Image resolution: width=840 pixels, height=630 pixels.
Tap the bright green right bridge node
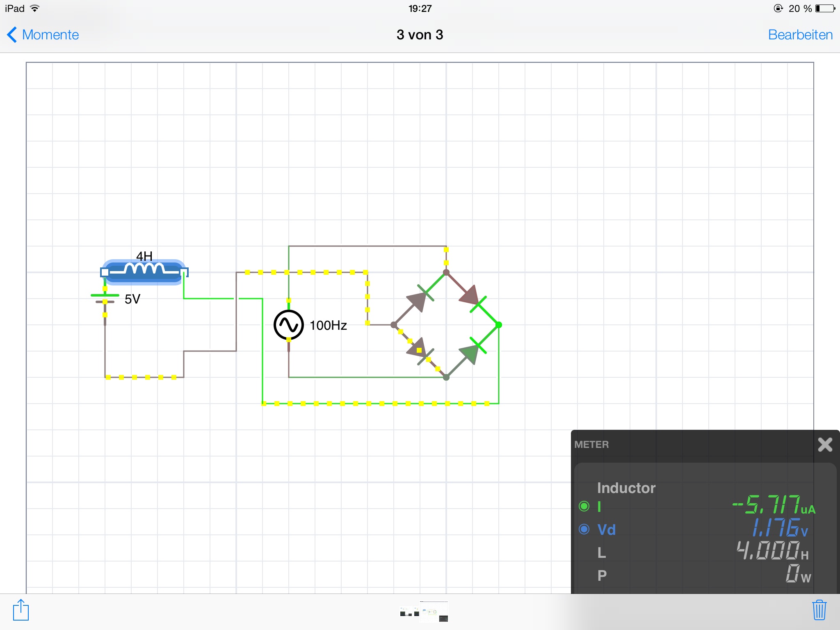coord(499,325)
